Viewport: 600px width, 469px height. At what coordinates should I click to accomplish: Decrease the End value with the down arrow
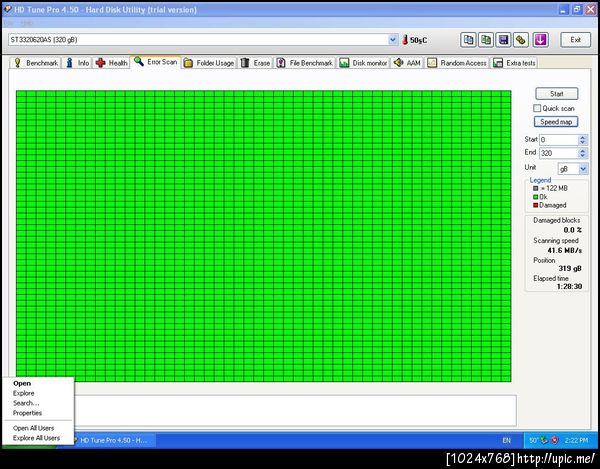(582, 156)
